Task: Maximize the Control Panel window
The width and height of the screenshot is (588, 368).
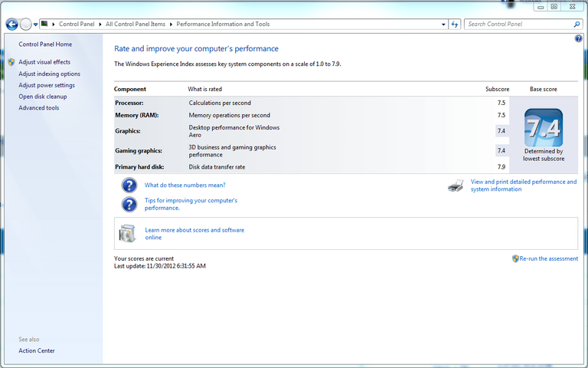Action: pyautogui.click(x=554, y=7)
